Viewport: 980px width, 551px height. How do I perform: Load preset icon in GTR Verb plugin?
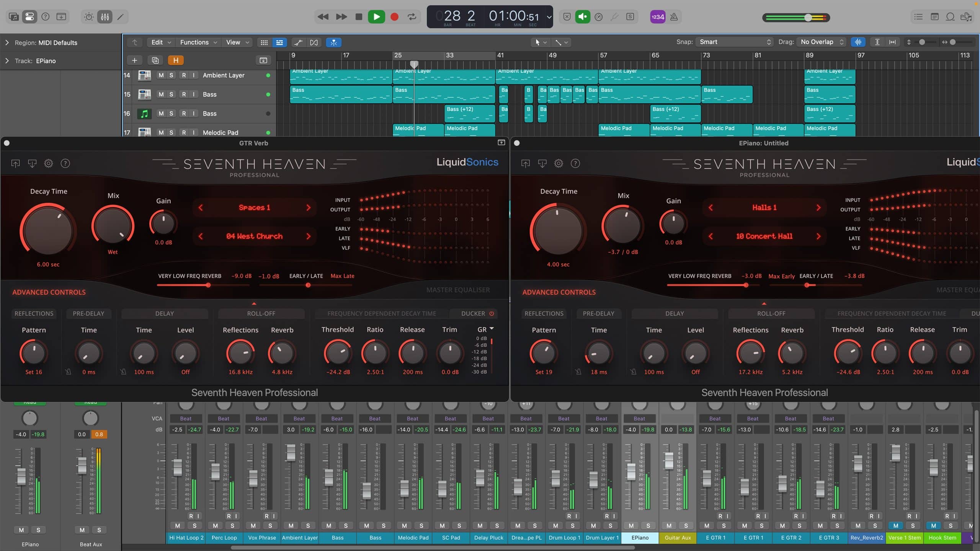click(x=15, y=163)
